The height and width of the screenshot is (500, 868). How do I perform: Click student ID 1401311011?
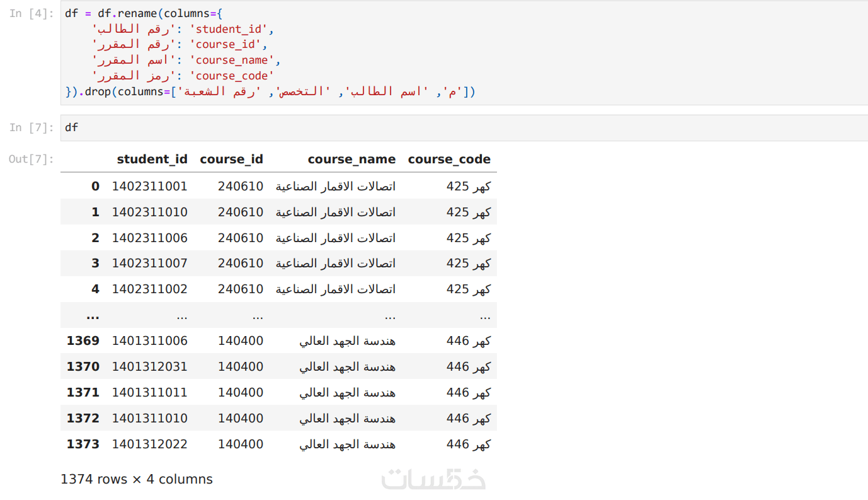pos(150,392)
